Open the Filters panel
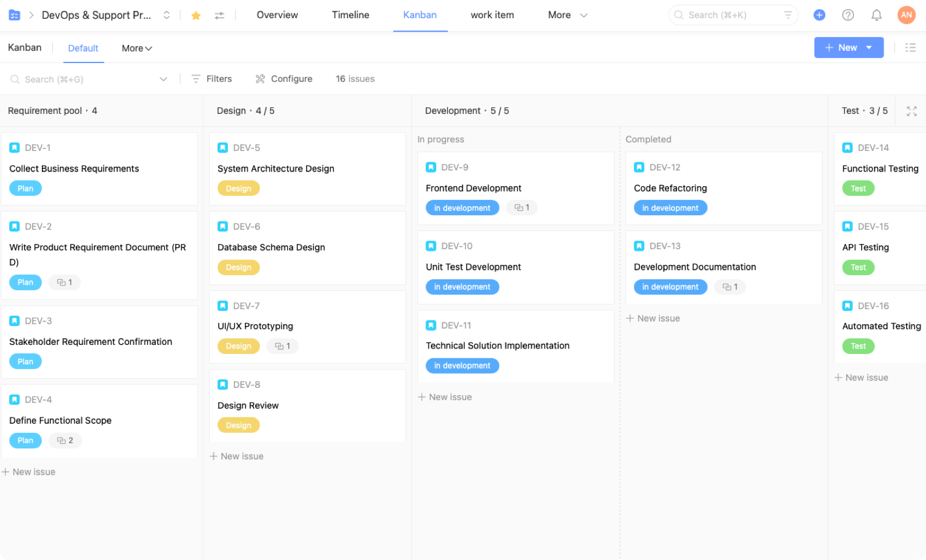Viewport: 926px width, 560px height. click(x=212, y=79)
